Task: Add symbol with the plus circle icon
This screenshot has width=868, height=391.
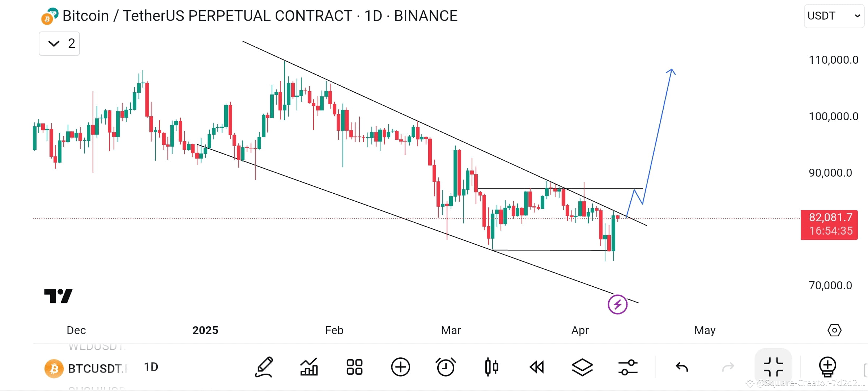Action: (x=400, y=367)
